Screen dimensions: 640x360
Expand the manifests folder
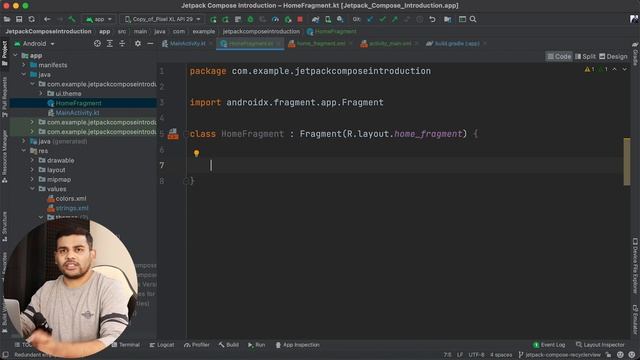coord(24,65)
